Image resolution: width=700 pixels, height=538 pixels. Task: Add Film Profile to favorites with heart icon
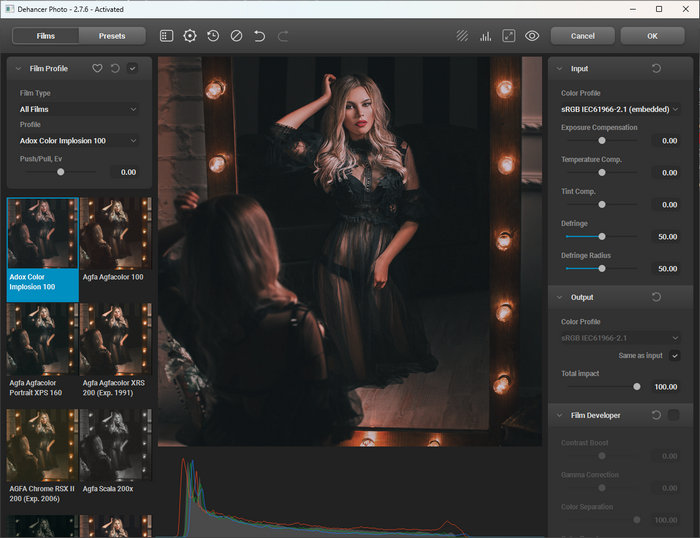(97, 69)
